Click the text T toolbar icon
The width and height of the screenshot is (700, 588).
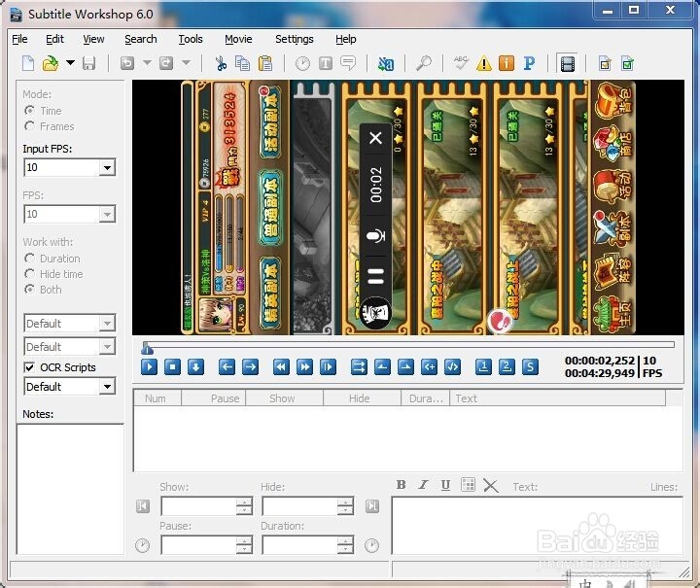[326, 64]
